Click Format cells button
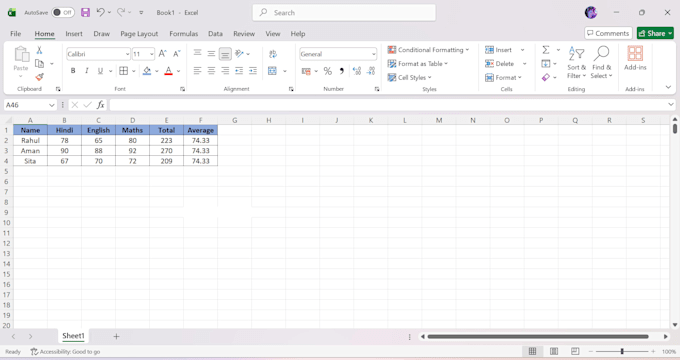This screenshot has width=680, height=360. click(503, 78)
